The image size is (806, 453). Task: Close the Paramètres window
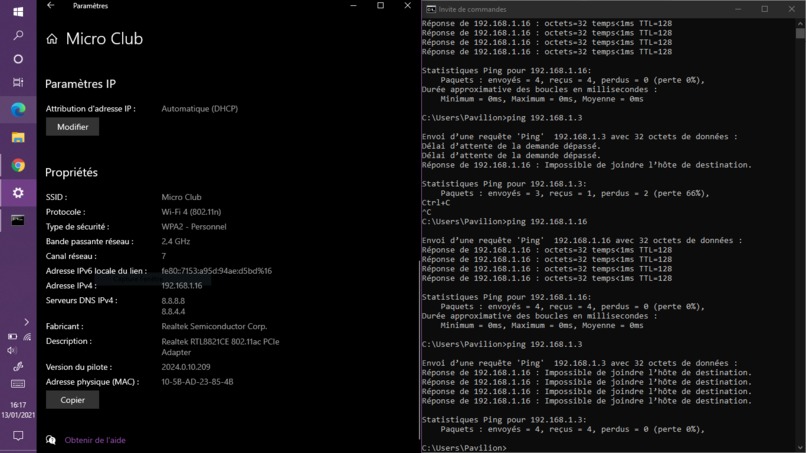(x=408, y=6)
